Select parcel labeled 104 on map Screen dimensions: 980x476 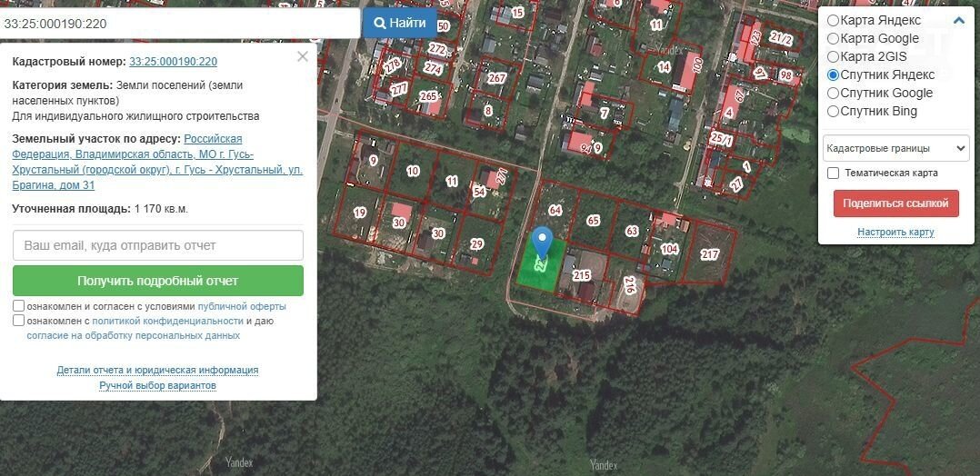click(x=669, y=249)
